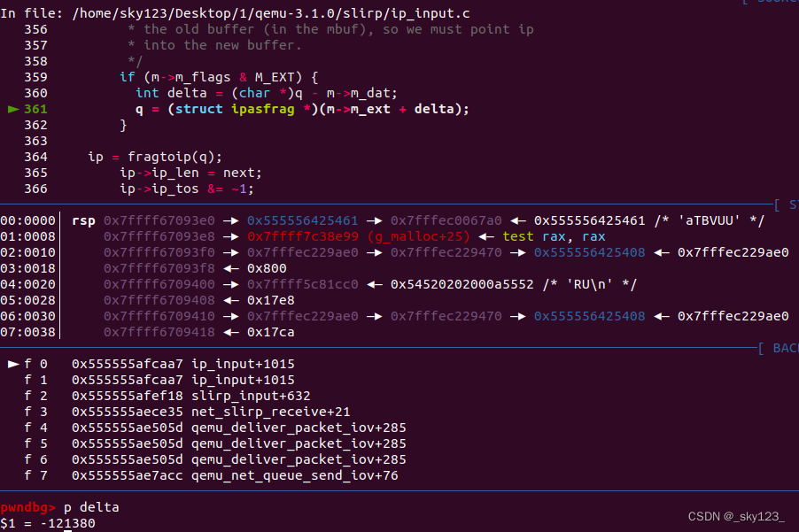Select stack address 0x7ffff6709410
Screen dimensions: 799x532
(159, 316)
